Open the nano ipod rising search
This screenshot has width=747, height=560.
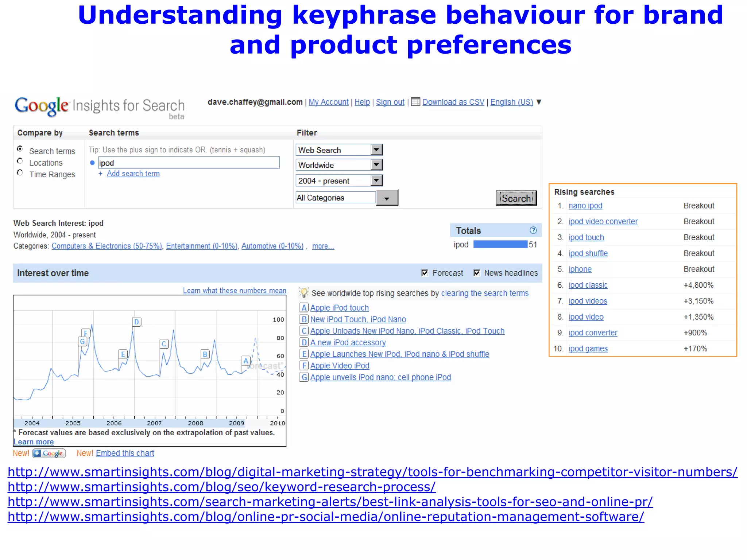[585, 206]
